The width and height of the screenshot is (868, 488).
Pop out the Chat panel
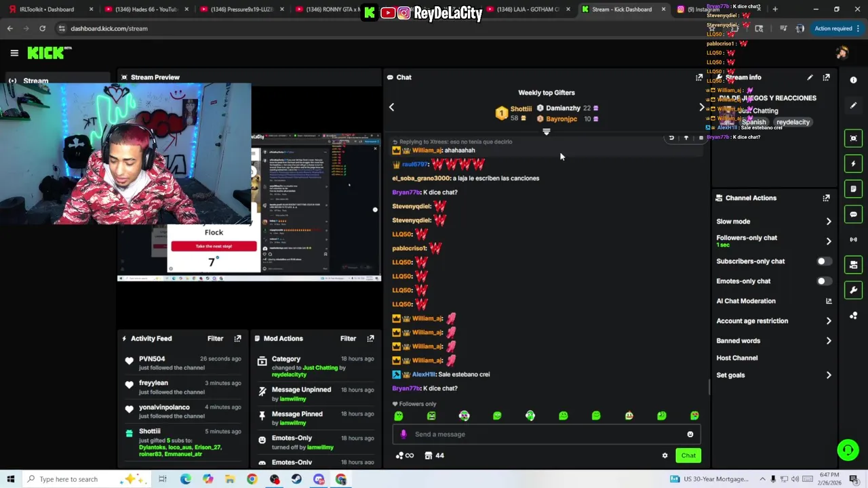click(699, 77)
